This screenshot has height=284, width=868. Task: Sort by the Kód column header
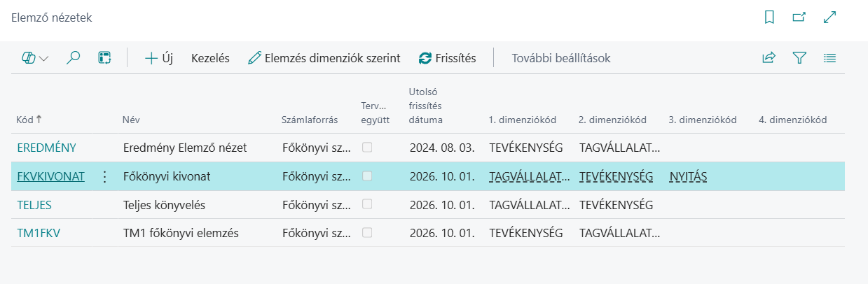coord(29,120)
